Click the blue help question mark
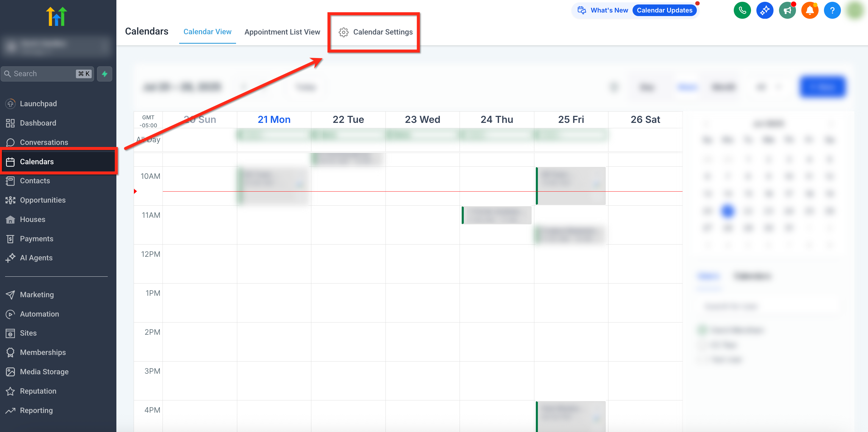The height and width of the screenshot is (432, 868). click(832, 10)
